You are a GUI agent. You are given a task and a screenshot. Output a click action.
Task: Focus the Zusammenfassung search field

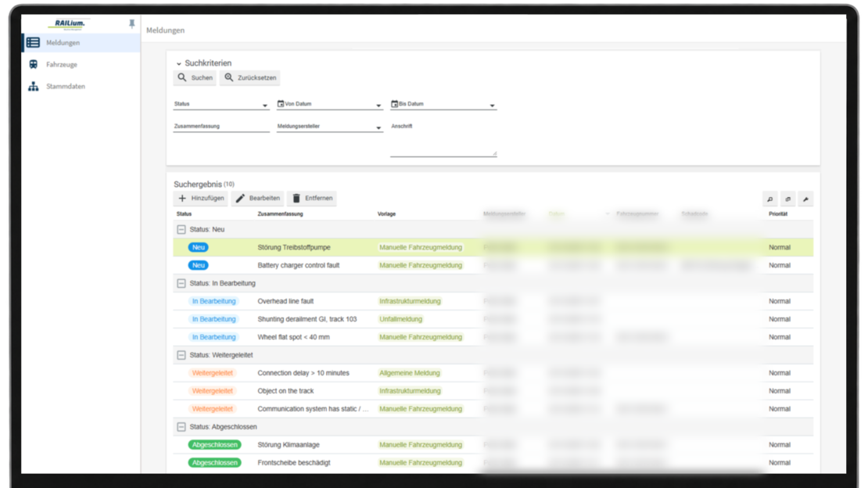[221, 127]
